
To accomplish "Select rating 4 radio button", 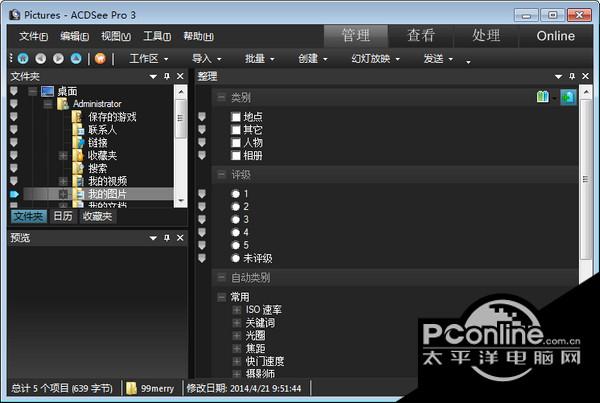I will 236,233.
